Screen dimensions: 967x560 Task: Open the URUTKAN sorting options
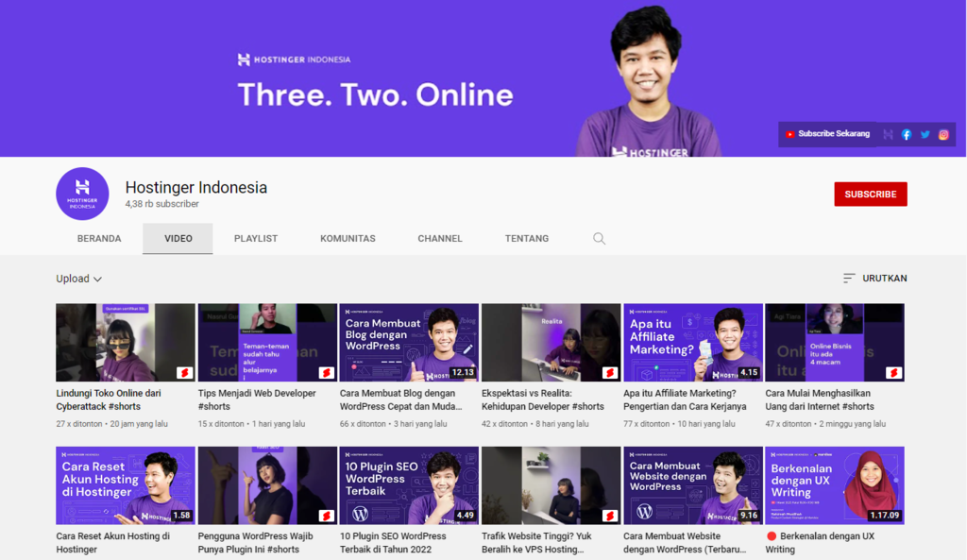[886, 278]
